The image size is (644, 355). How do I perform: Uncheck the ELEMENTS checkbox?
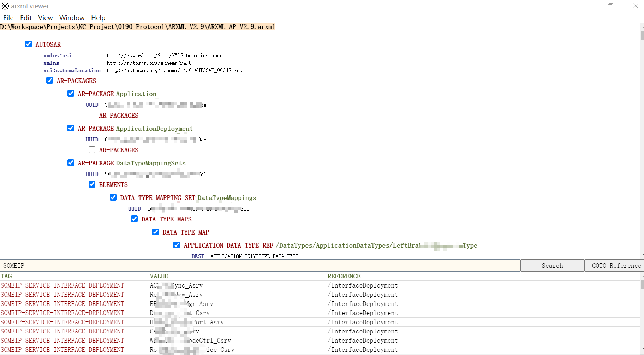[x=92, y=184]
